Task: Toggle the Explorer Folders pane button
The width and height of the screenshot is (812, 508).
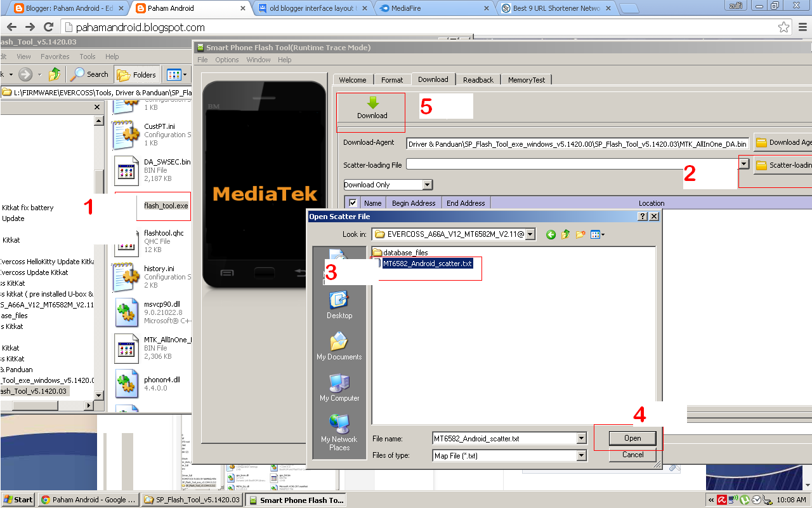Action: pyautogui.click(x=136, y=74)
